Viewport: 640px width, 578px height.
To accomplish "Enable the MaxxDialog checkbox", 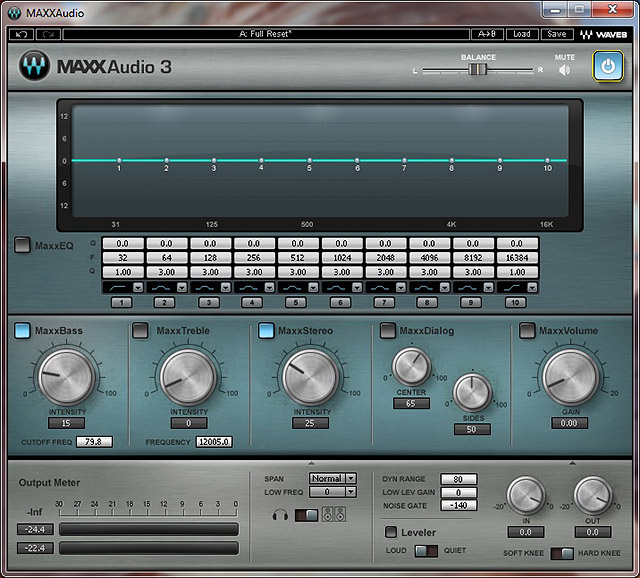I will 388,331.
